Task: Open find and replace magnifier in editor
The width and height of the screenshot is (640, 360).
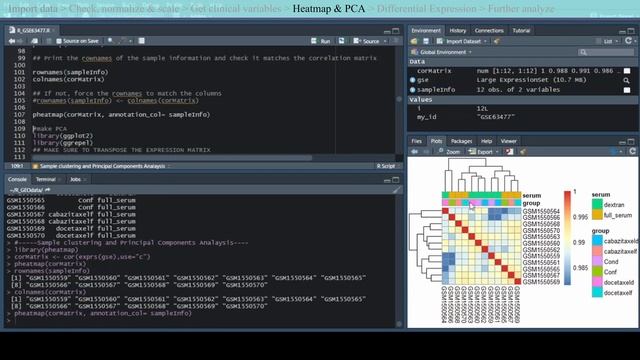Action: tap(110, 41)
